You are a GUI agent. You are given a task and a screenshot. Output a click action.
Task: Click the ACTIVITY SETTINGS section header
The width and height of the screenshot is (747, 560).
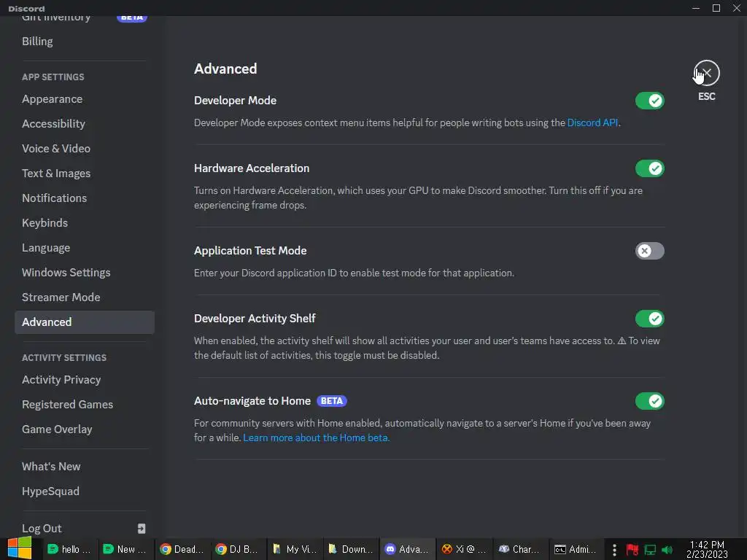[x=64, y=357]
